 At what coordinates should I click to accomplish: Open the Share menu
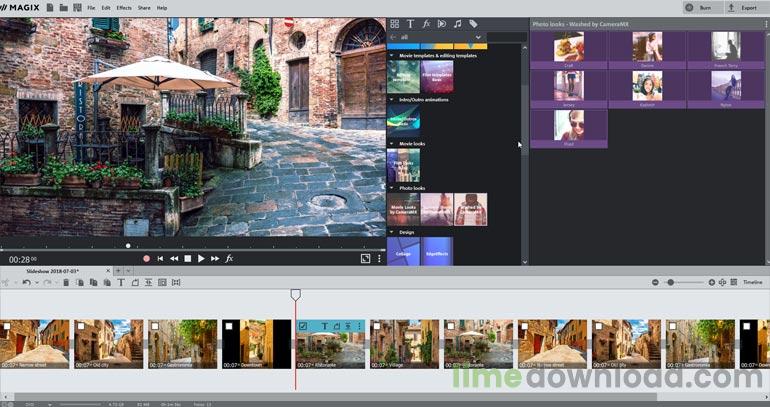click(x=144, y=7)
